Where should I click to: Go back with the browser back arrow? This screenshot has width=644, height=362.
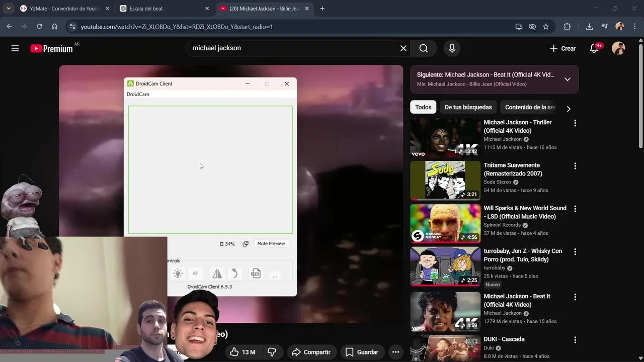9,27
